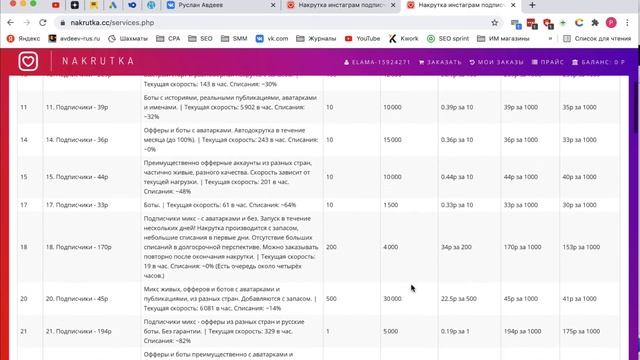The width and height of the screenshot is (640, 360).
Task: Expand the CPA bookmarks folder
Action: click(168, 38)
